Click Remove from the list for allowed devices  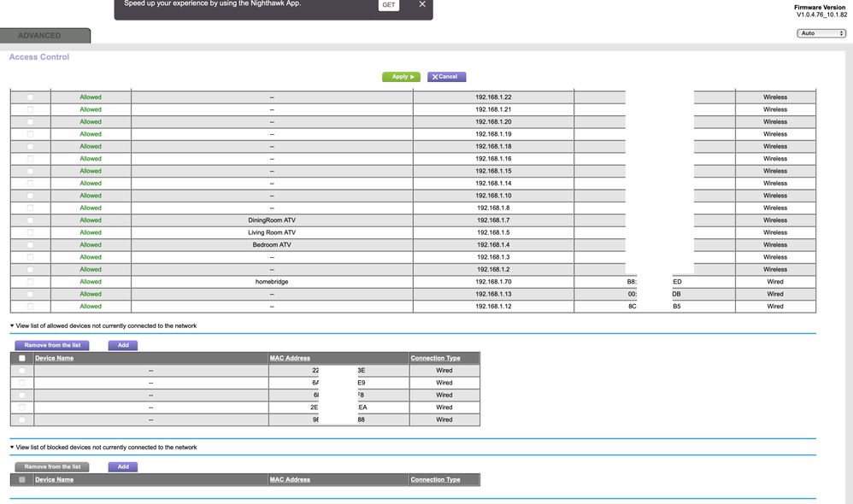52,345
